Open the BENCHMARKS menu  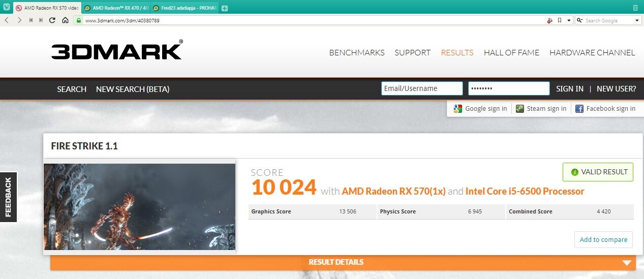click(x=357, y=52)
